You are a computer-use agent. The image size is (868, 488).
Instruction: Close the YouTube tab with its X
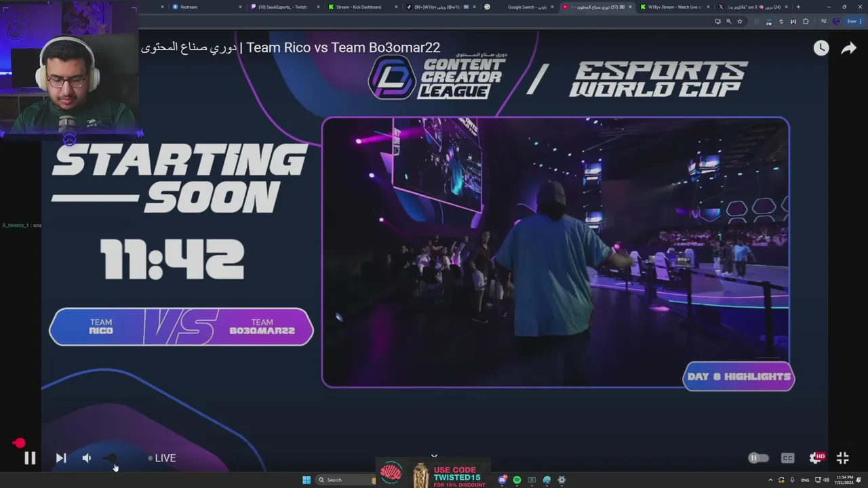click(x=630, y=7)
